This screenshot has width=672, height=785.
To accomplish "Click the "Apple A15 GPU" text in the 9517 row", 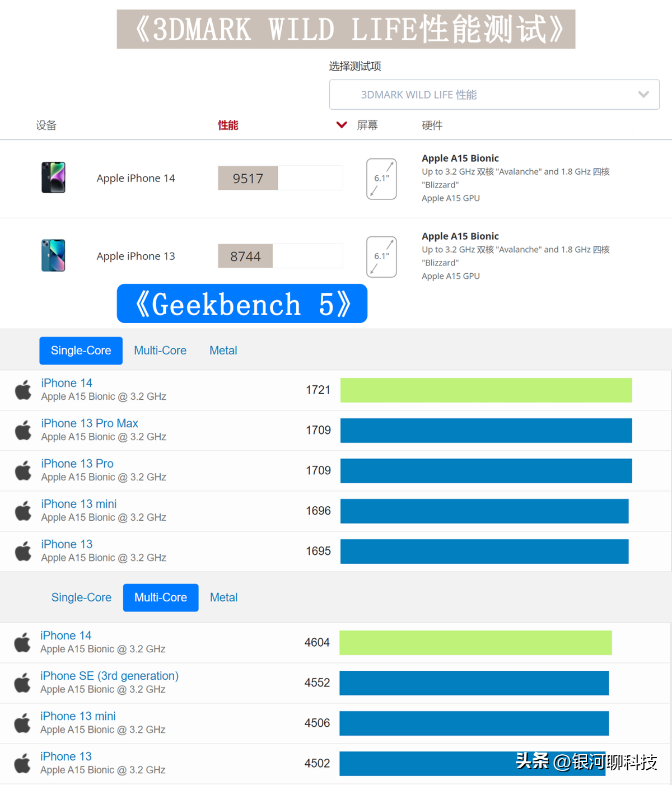I will pos(451,198).
